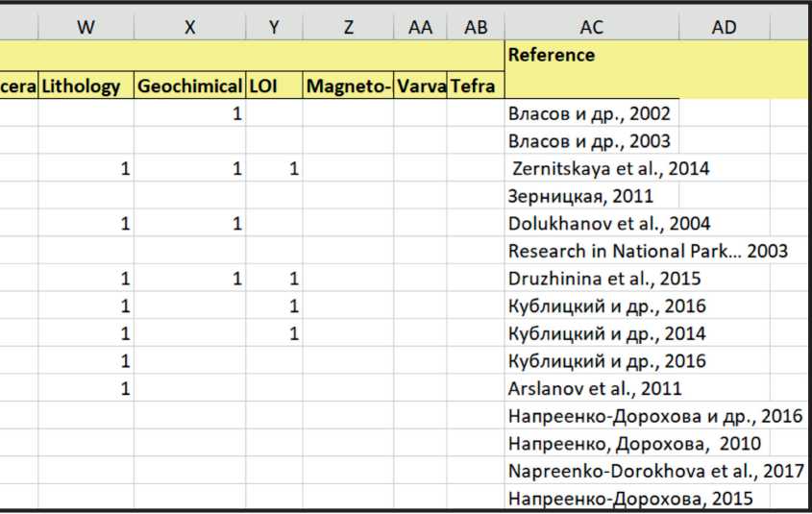Screen dimensions: 812x514
Task: Click the Tefra header cell
Action: (x=476, y=86)
